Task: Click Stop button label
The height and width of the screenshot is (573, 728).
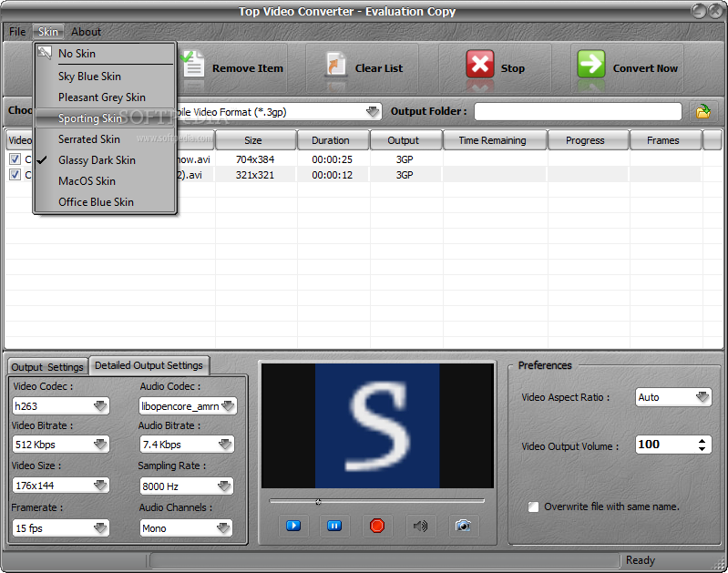Action: click(513, 68)
